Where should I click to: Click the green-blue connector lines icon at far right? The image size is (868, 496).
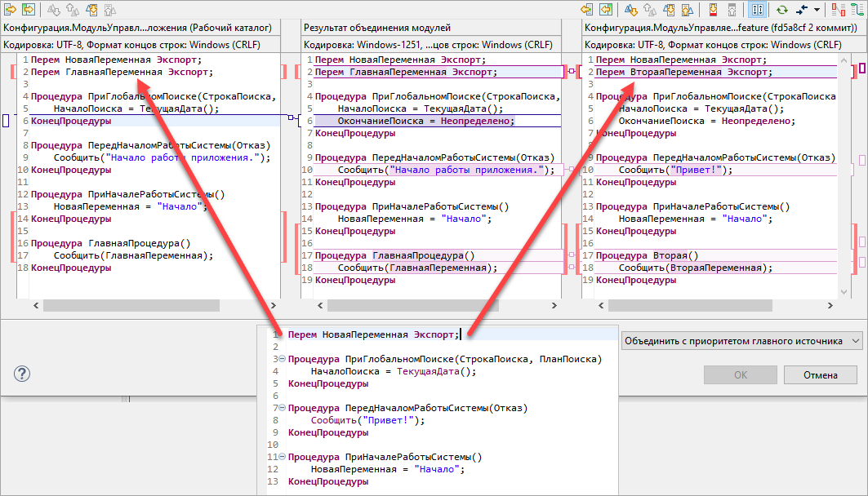[x=858, y=10]
